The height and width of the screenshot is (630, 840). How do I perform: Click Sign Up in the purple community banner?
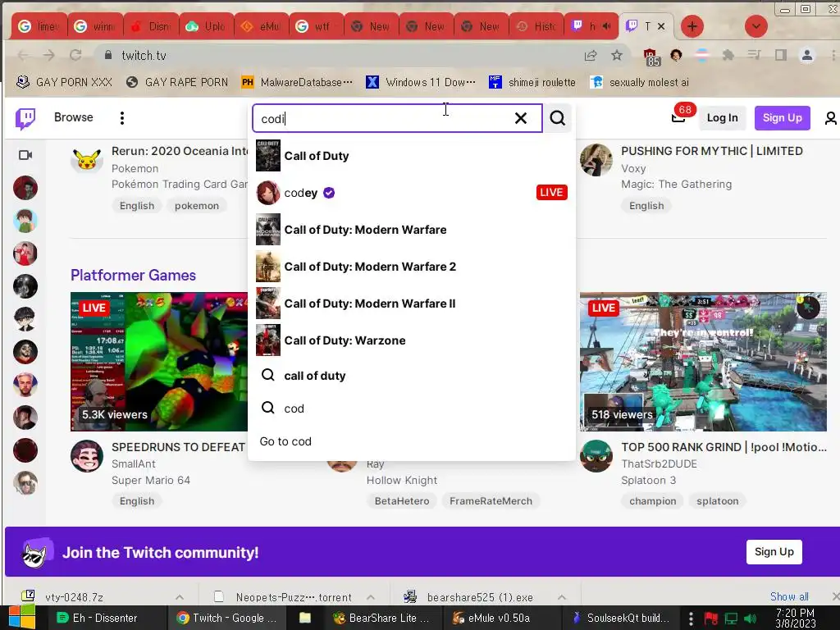(774, 552)
